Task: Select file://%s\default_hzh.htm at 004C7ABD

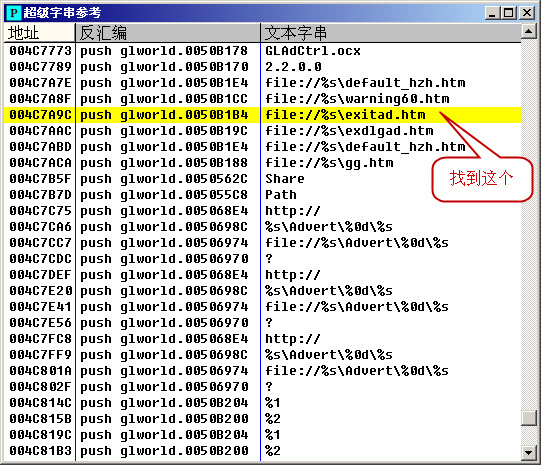Action: pyautogui.click(x=365, y=147)
